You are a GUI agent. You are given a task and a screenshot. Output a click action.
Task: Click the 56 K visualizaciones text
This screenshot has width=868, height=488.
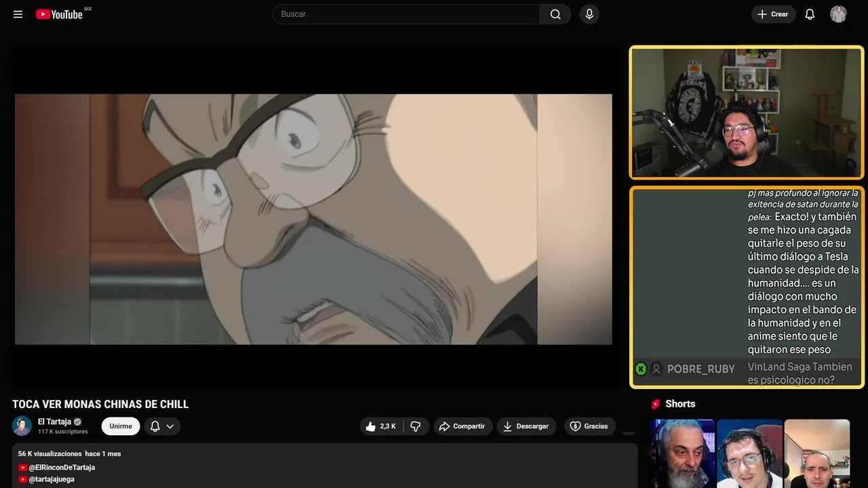point(50,453)
